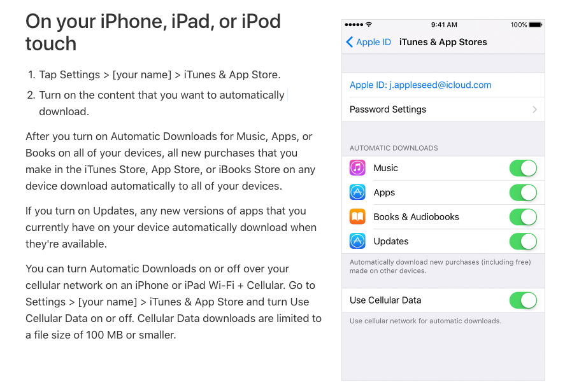Click the 'On your iPhone, iPad, or iPod touch' heading
Screen dimensions: 572x392
(153, 32)
